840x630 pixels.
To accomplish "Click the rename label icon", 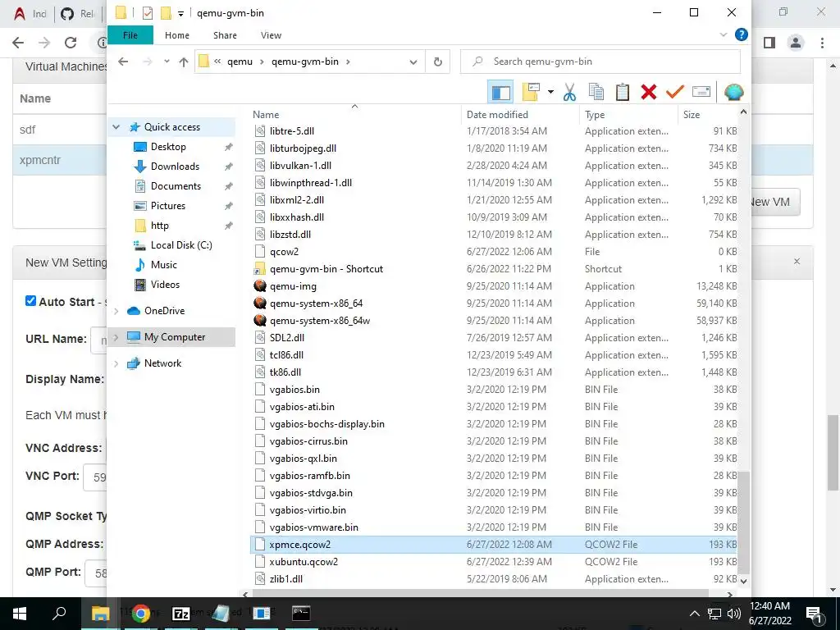I will coord(701,92).
